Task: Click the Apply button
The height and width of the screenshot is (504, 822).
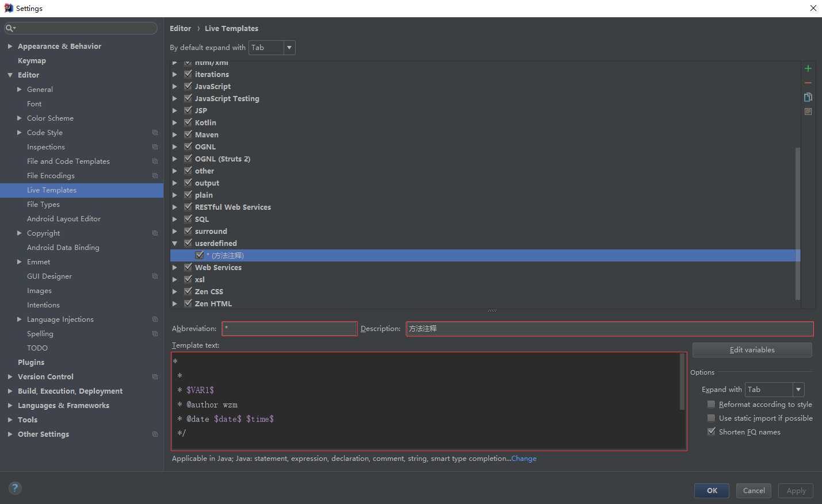Action: coord(796,491)
